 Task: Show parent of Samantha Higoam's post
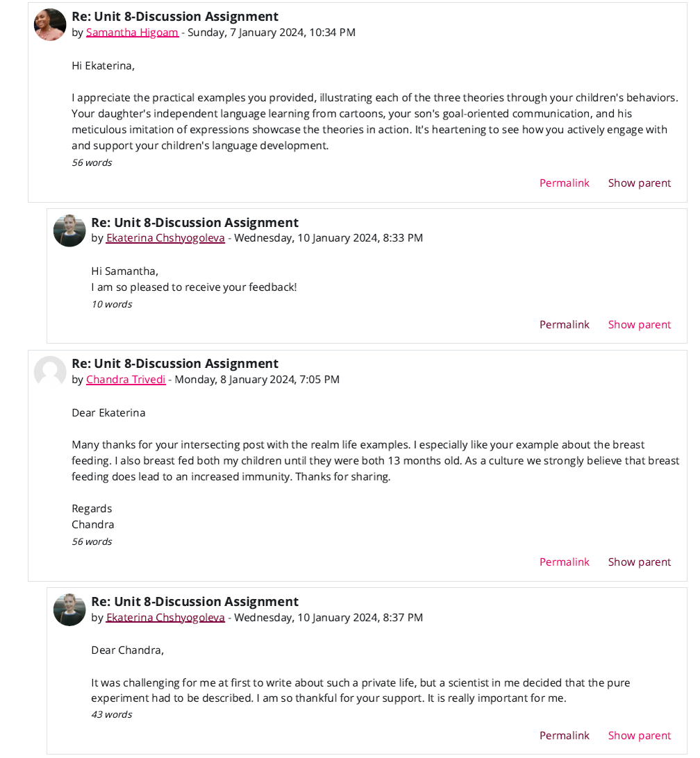tap(639, 183)
